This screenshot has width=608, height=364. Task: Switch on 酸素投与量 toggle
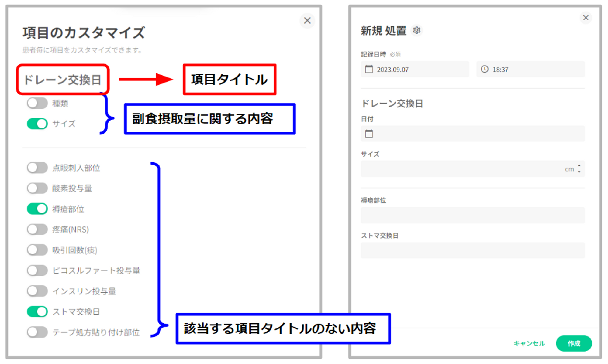(x=37, y=188)
